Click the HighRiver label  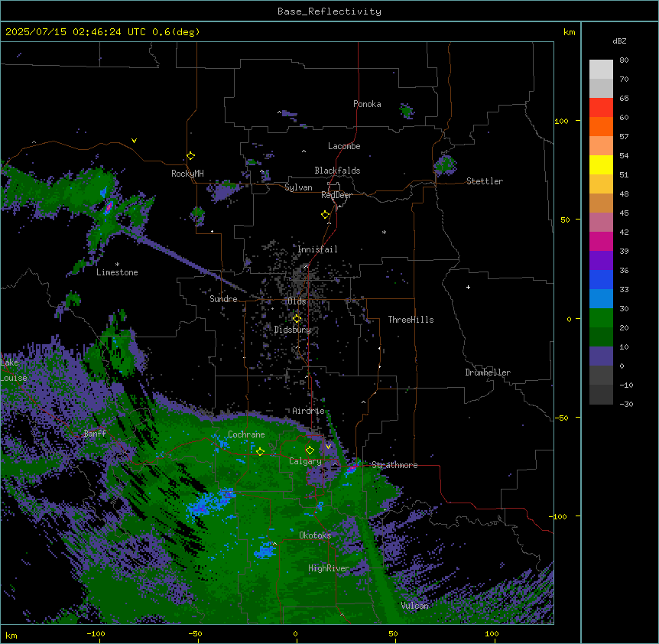pos(329,568)
